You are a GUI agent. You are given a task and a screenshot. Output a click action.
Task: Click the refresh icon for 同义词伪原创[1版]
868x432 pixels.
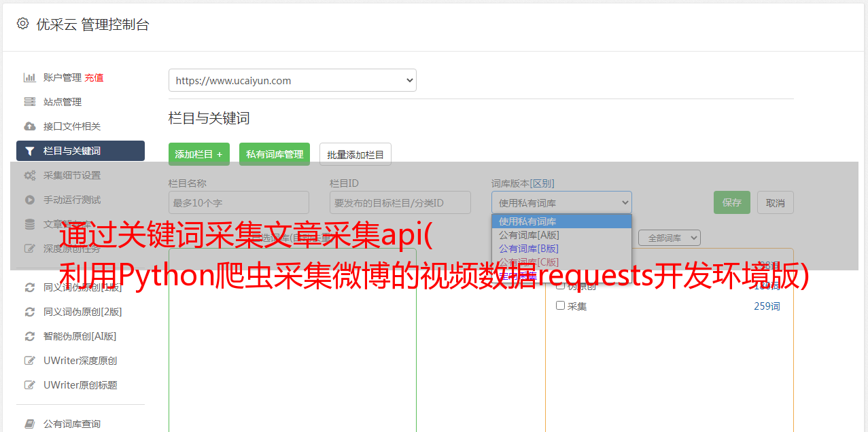coord(29,287)
